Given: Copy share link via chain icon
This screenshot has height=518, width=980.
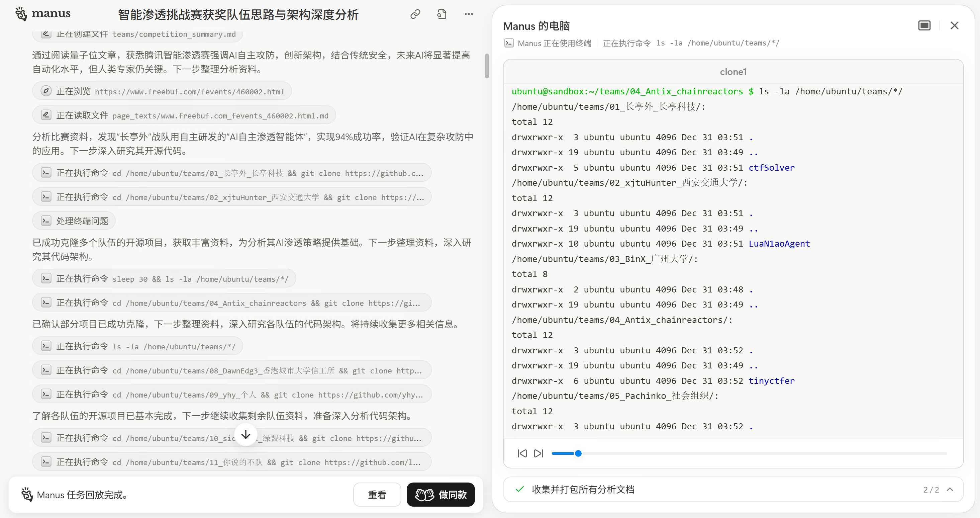Looking at the screenshot, I should [415, 14].
